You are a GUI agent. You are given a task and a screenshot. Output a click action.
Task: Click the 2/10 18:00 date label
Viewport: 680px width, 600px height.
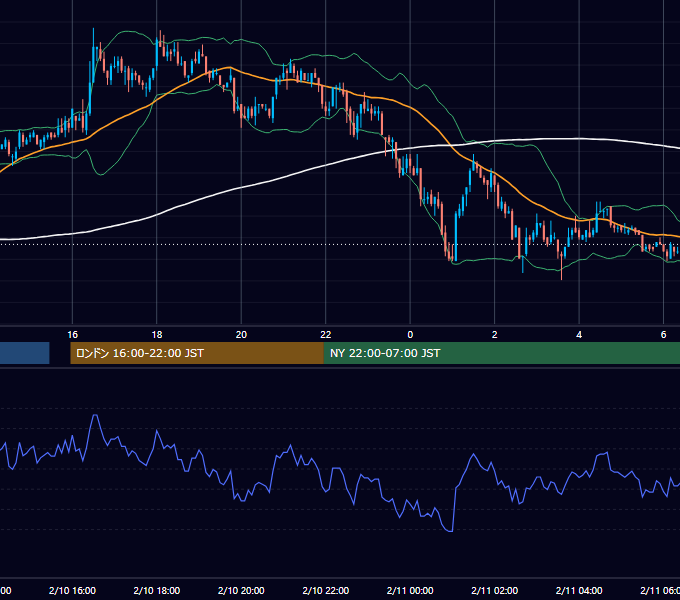(x=157, y=590)
